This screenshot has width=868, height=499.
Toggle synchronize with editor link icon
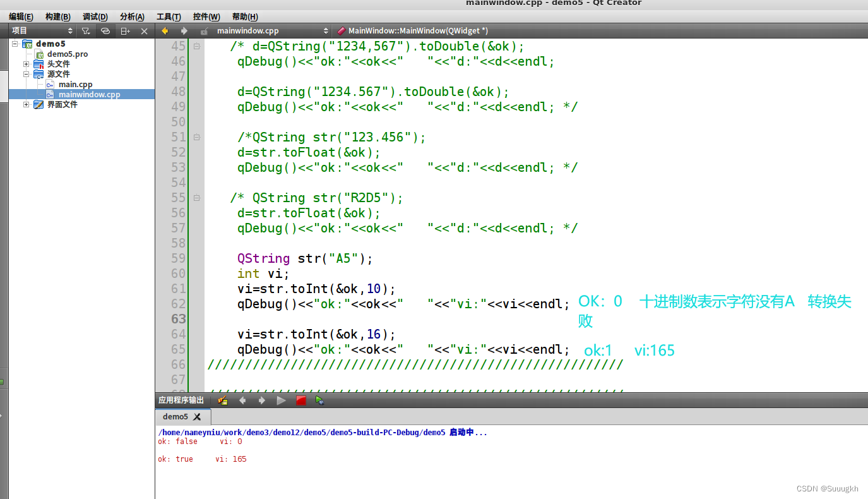(105, 31)
